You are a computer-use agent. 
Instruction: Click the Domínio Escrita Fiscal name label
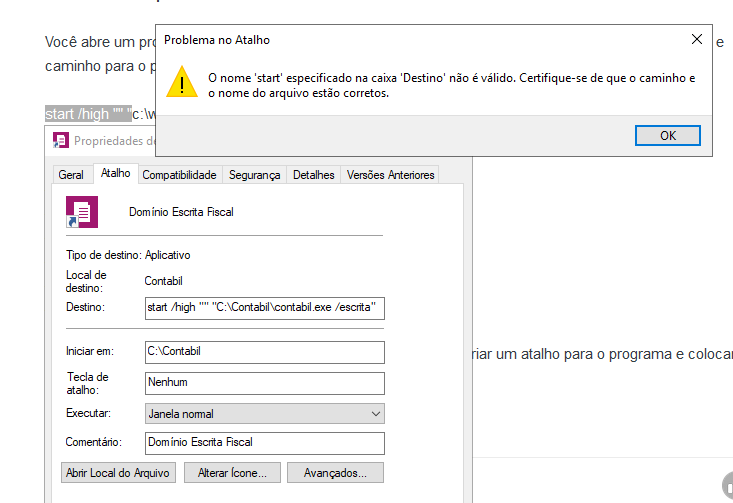click(x=181, y=212)
